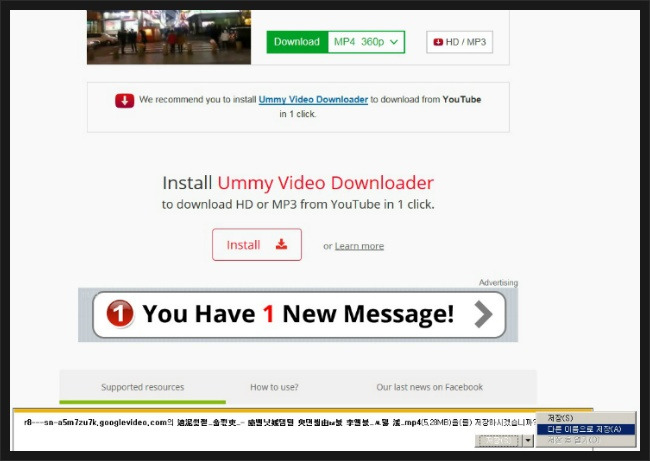Select 다른 이름으로 저장(A) menu entry
Image resolution: width=650 pixels, height=461 pixels.
[x=585, y=429]
